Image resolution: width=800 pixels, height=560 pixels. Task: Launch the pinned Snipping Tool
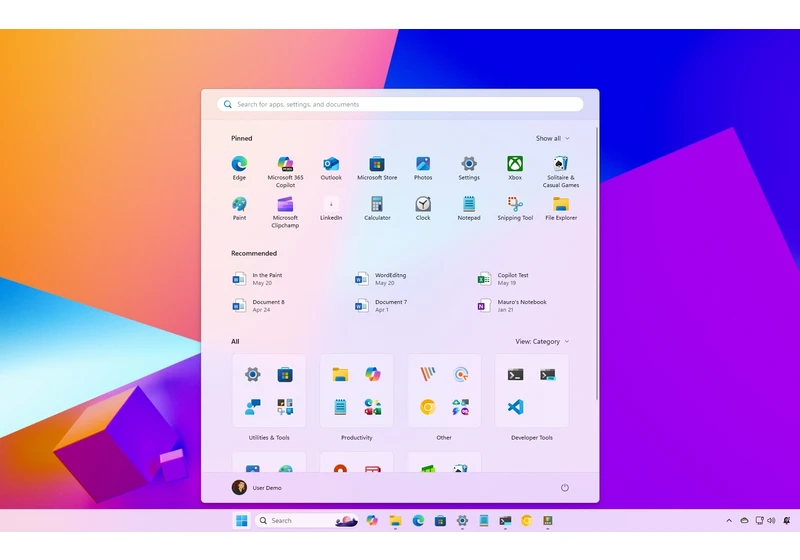point(515,208)
